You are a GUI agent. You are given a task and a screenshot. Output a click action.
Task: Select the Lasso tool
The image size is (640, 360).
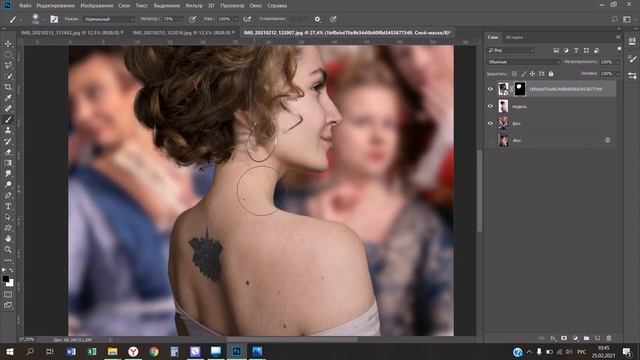coord(8,65)
